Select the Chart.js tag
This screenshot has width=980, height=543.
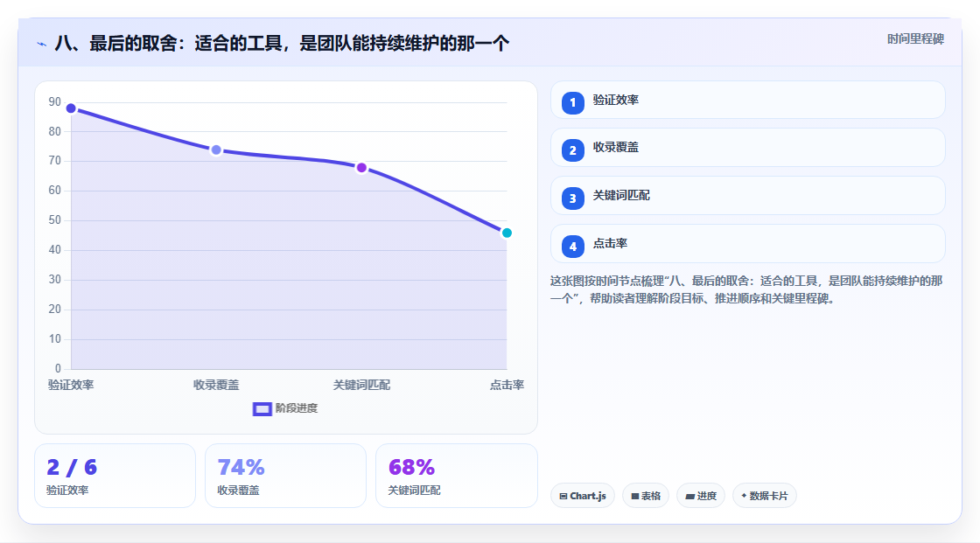(583, 496)
